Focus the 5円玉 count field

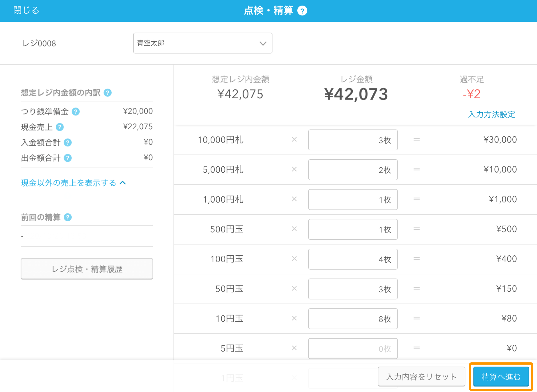tap(353, 348)
